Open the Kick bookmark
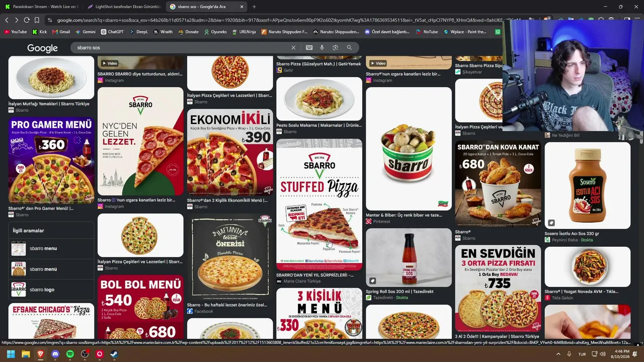Image resolution: width=644 pixels, height=362 pixels. (40, 32)
